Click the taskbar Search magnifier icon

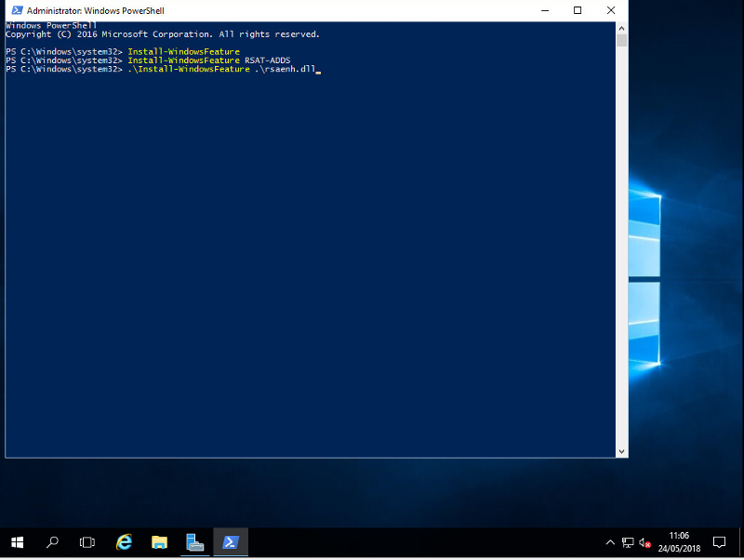[53, 541]
